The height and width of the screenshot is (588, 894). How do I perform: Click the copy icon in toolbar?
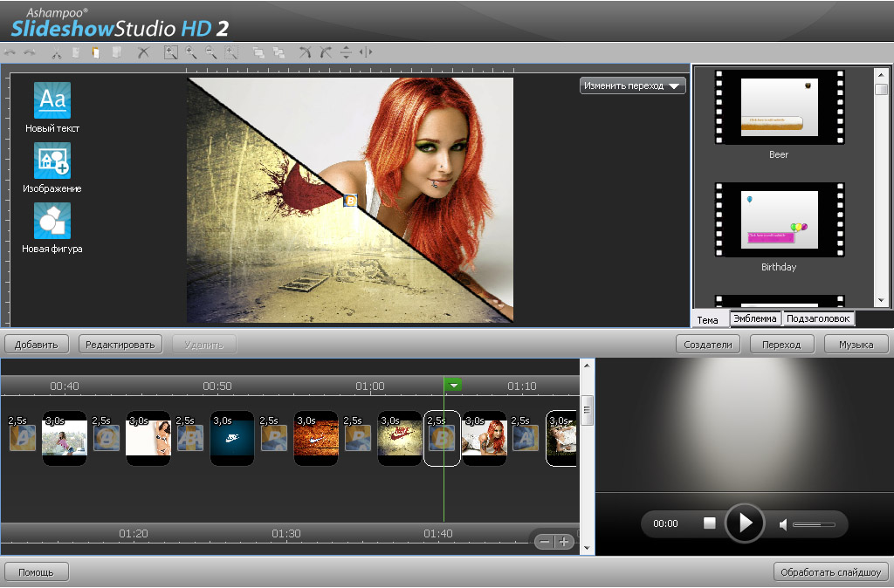(x=76, y=53)
